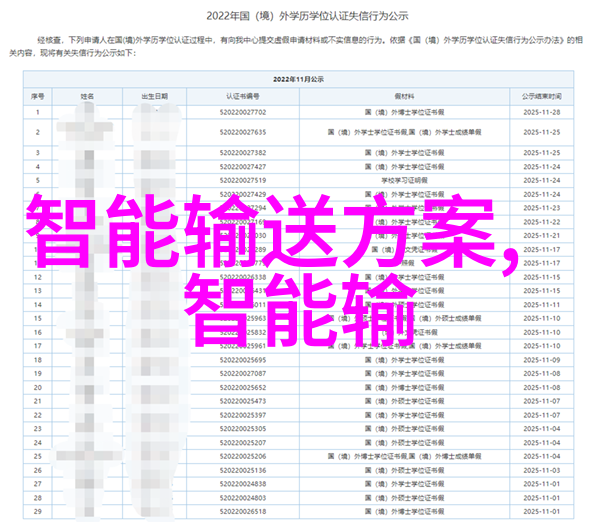This screenshot has width=600, height=522.
Task: Click the end date "2025-11-07" in row 22
Action: coord(542,415)
